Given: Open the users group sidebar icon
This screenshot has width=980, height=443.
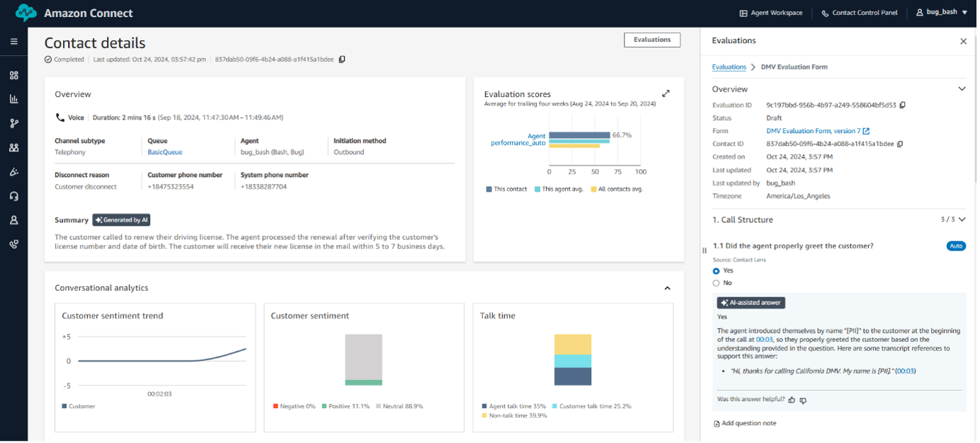Looking at the screenshot, I should (13, 148).
